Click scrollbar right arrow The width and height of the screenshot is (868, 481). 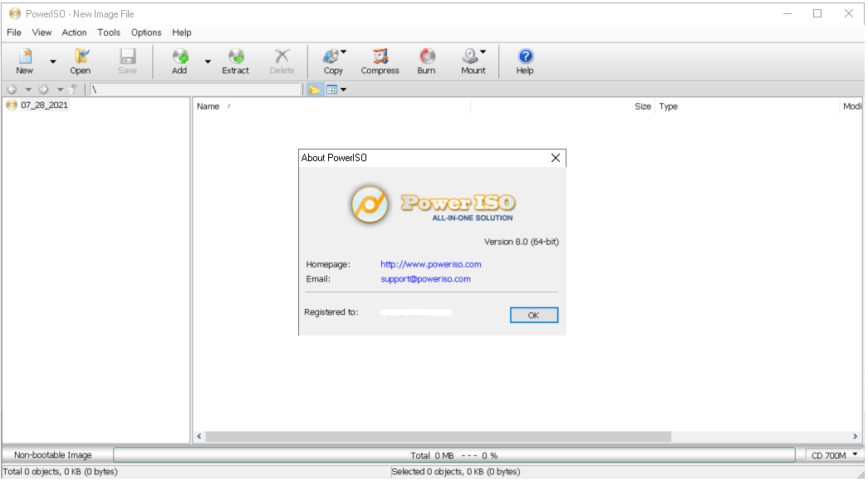(x=855, y=436)
